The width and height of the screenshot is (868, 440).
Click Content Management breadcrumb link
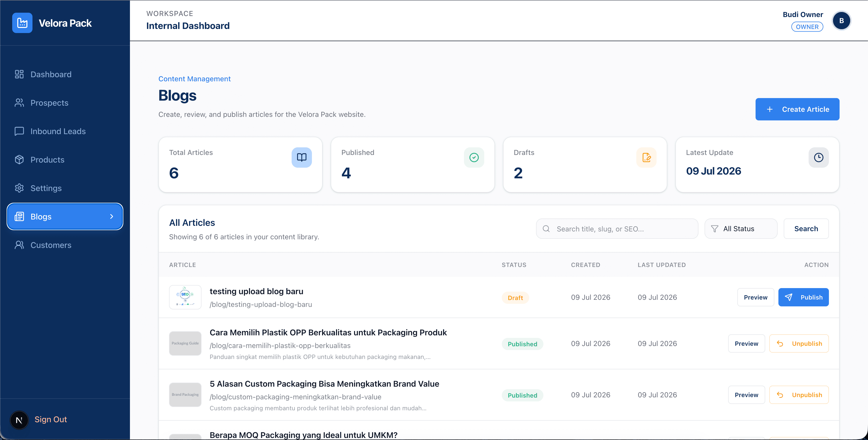[194, 79]
